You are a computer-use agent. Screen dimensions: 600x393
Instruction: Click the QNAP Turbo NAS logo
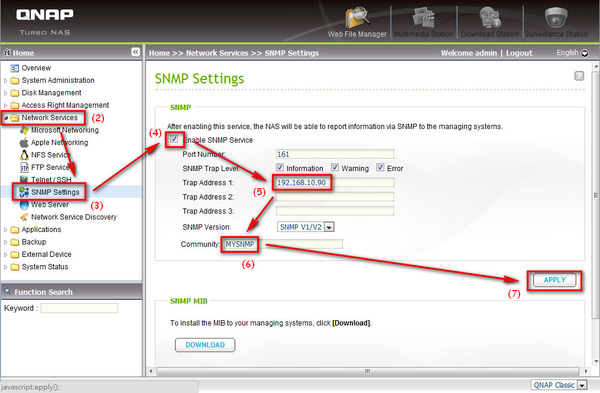45,21
